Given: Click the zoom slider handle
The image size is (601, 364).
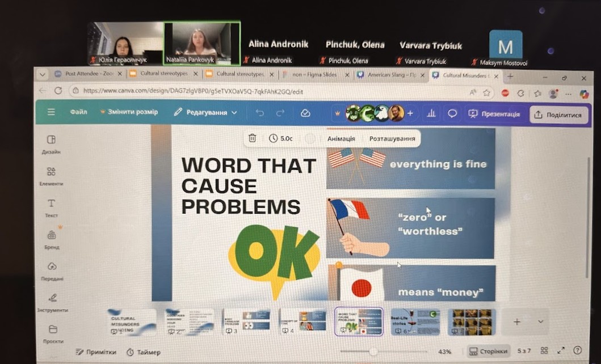Looking at the screenshot, I should click(373, 352).
